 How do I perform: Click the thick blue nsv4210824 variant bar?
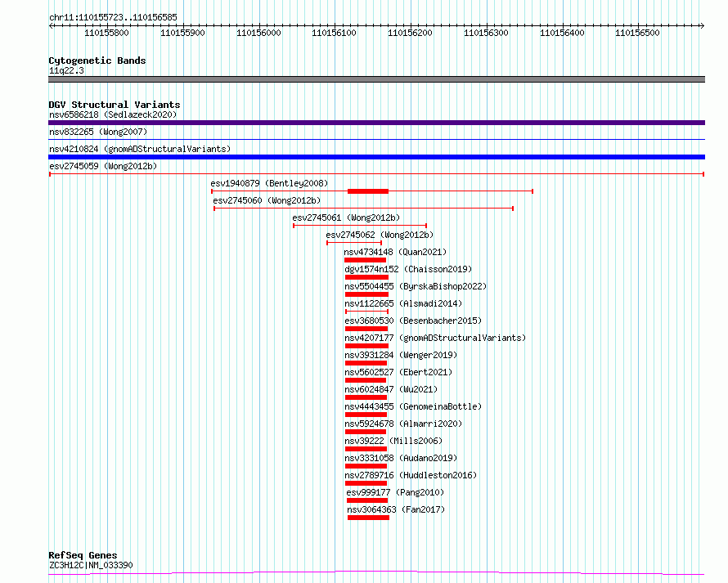tap(376, 157)
